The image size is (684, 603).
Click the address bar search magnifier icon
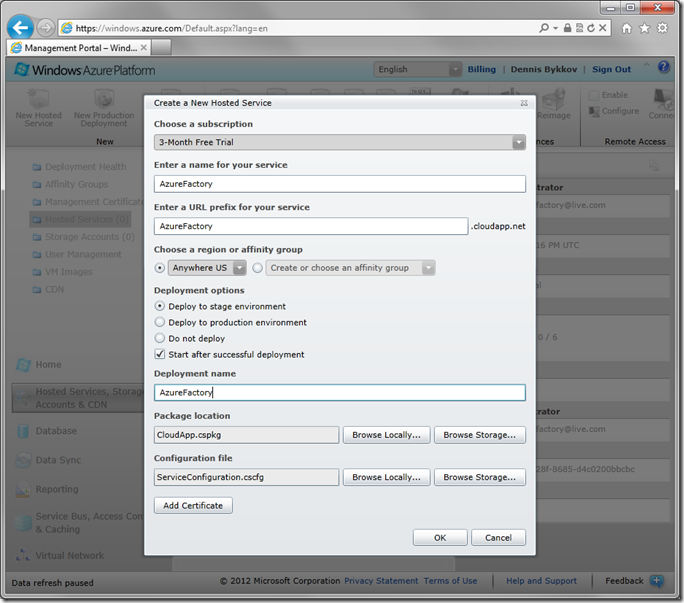point(544,28)
